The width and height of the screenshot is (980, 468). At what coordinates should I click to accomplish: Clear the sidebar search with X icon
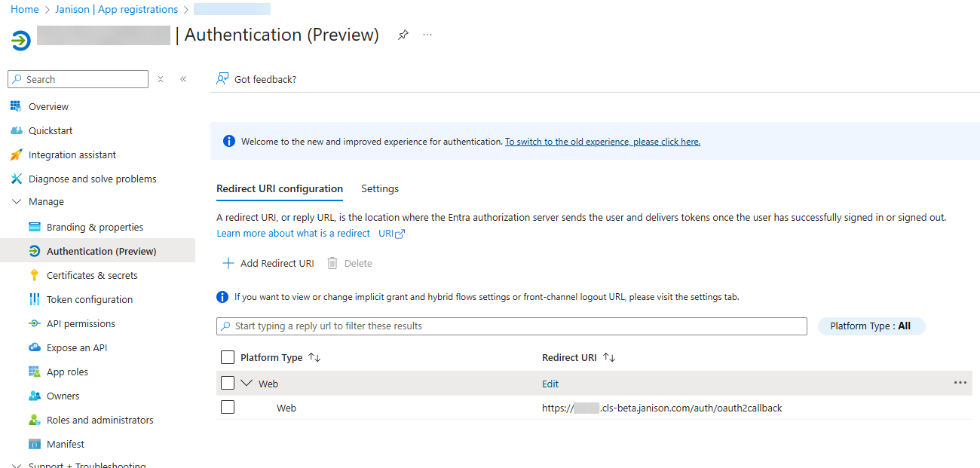click(x=161, y=79)
